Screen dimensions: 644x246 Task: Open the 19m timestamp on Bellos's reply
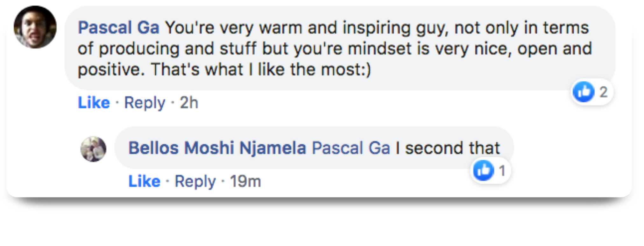click(245, 181)
